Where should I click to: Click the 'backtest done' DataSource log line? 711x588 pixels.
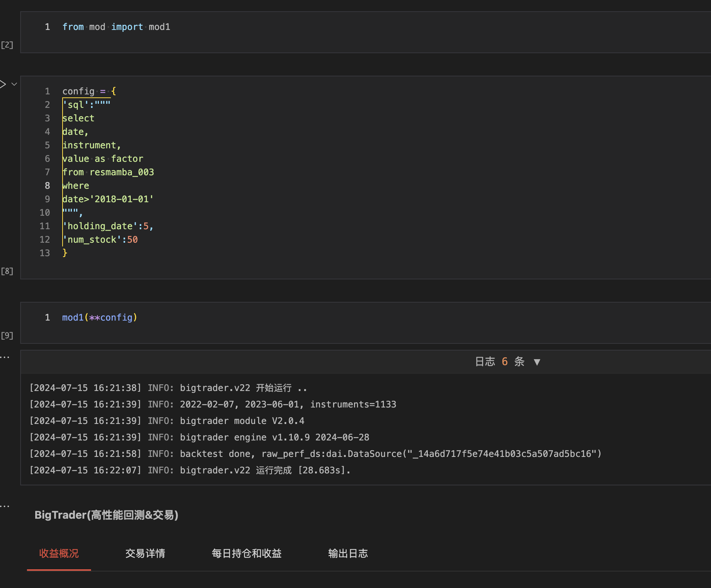[315, 454]
